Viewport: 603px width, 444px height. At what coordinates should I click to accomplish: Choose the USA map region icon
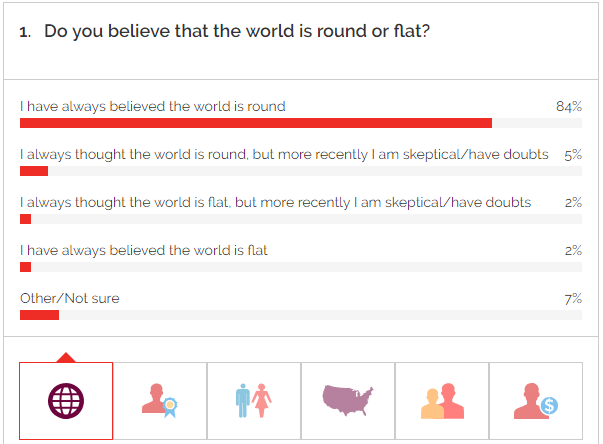pos(348,401)
